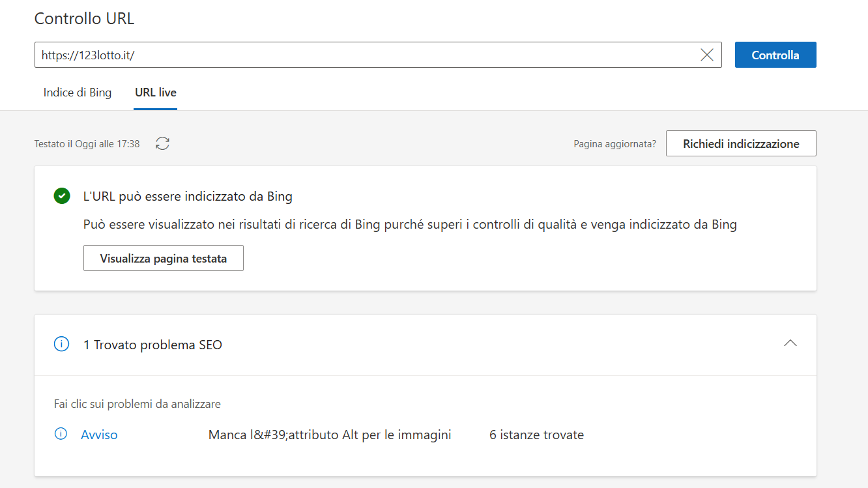Collapse the SEO problem section with the chevron
The height and width of the screenshot is (488, 868).
tap(790, 343)
